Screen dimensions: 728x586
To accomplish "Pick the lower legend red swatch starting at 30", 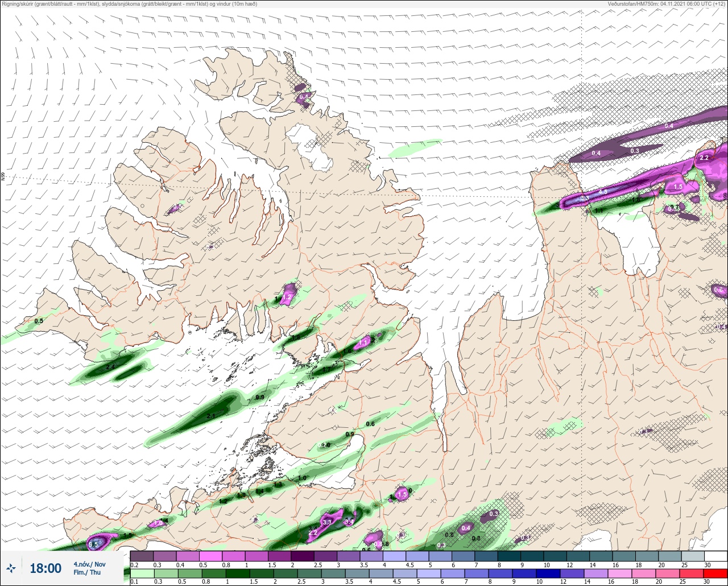I will [715, 573].
